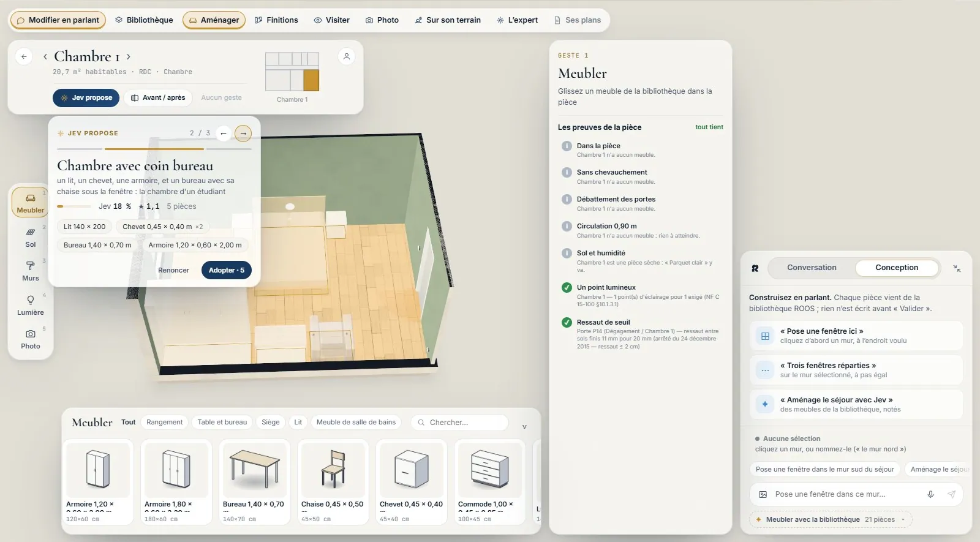Image resolution: width=980 pixels, height=542 pixels.
Task: Click the Armoire 1,20 furniture thumbnail
Action: pyautogui.click(x=98, y=482)
